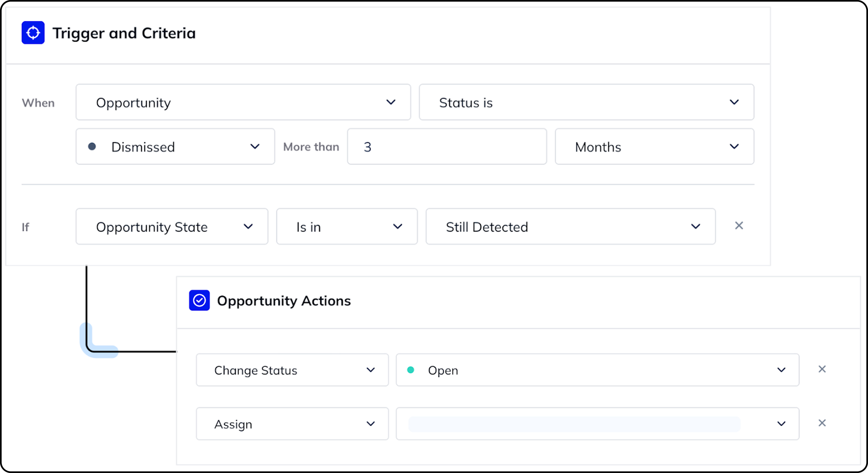Expand the Dismissed status dropdown
868x473 pixels.
175,146
